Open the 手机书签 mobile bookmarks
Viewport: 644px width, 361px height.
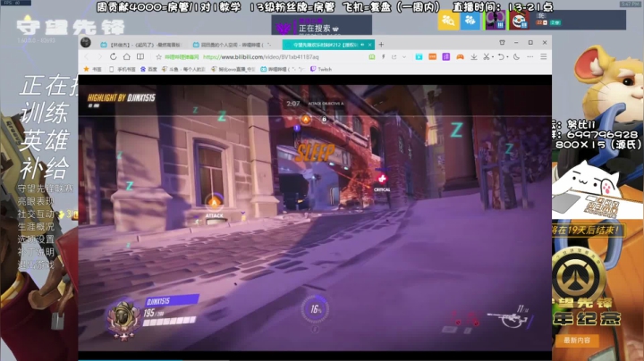click(122, 70)
